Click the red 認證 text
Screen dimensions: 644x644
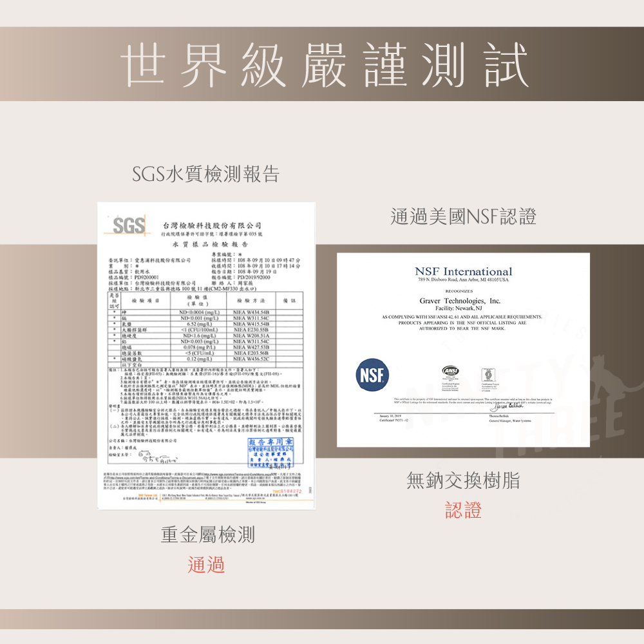click(x=463, y=511)
